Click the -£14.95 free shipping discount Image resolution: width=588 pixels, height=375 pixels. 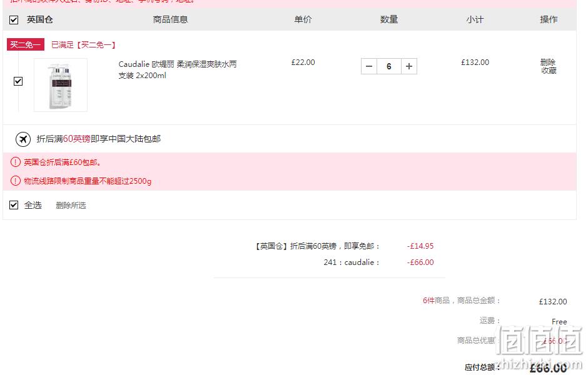(x=420, y=246)
